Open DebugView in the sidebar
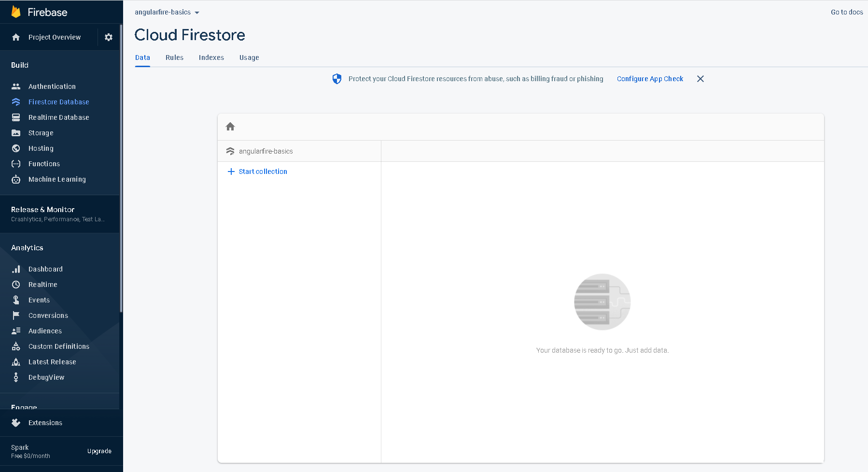 [x=46, y=377]
